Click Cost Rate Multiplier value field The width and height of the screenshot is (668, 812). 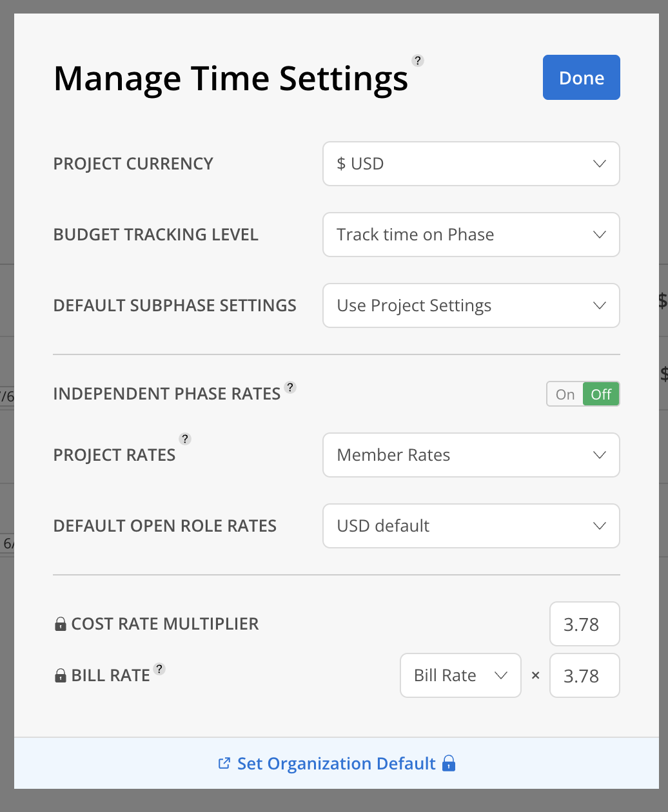pyautogui.click(x=585, y=624)
